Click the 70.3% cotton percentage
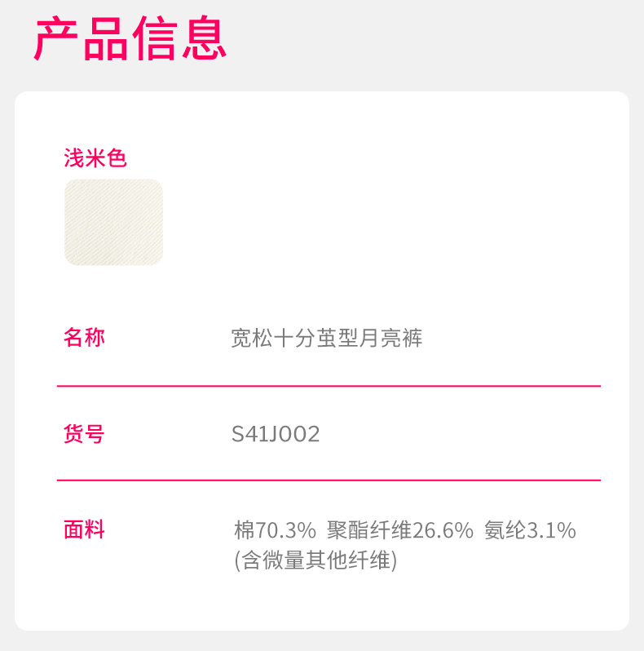 click(x=285, y=531)
